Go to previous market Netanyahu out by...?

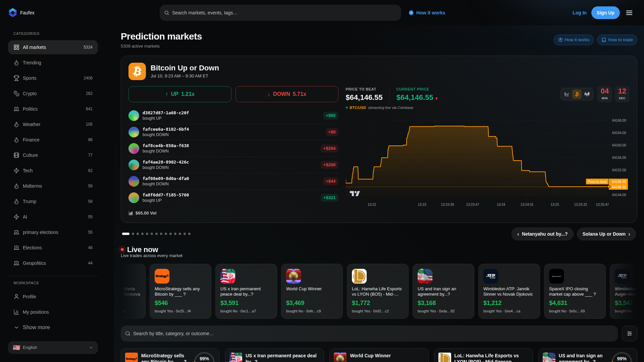(542, 234)
